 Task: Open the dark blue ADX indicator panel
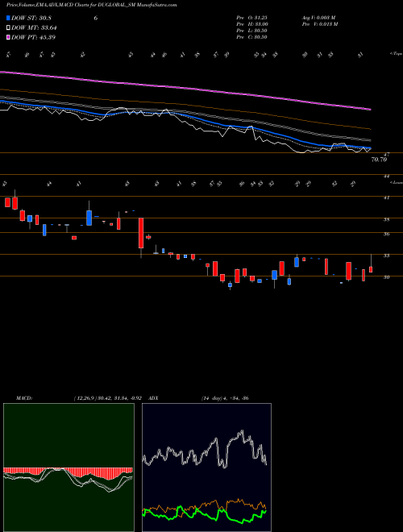[x=206, y=468]
